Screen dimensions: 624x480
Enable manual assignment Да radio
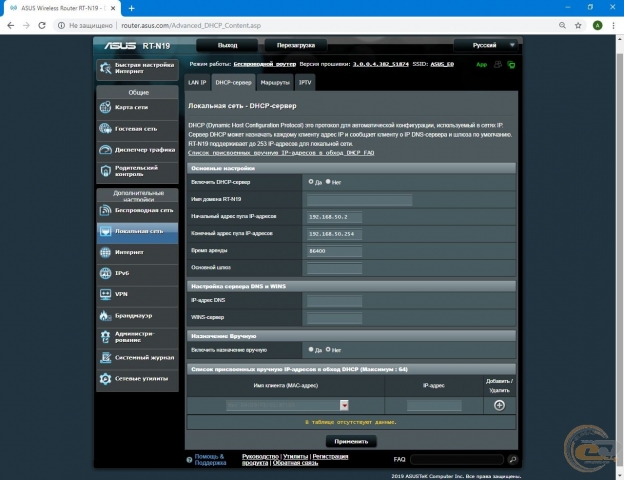pos(311,349)
